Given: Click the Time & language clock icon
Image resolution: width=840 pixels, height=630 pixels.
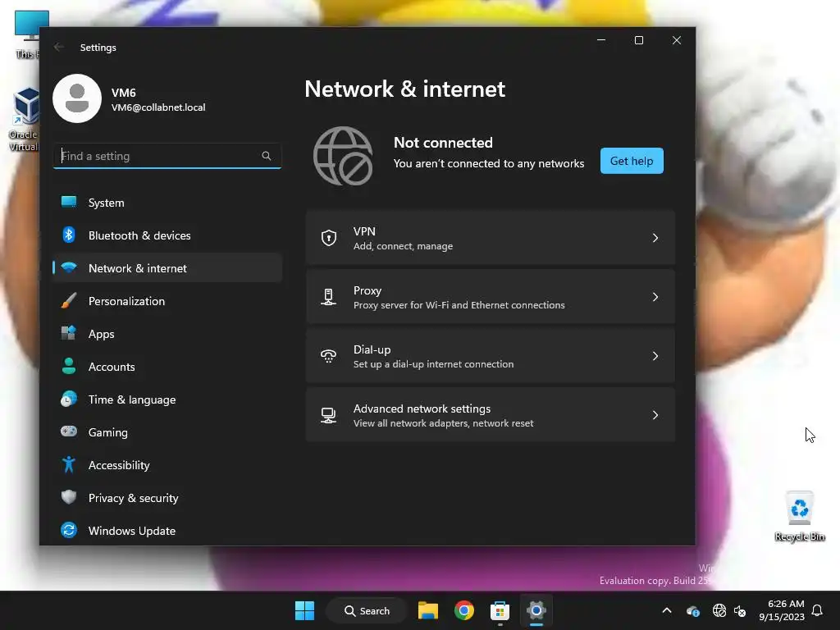Looking at the screenshot, I should point(69,399).
